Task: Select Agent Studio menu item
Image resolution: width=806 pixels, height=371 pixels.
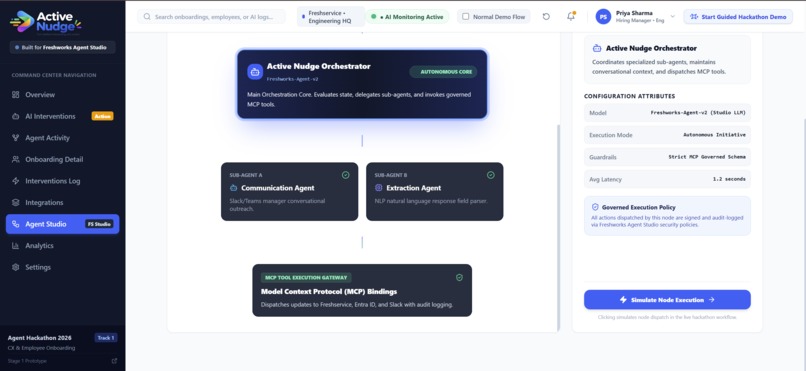Action: point(62,224)
